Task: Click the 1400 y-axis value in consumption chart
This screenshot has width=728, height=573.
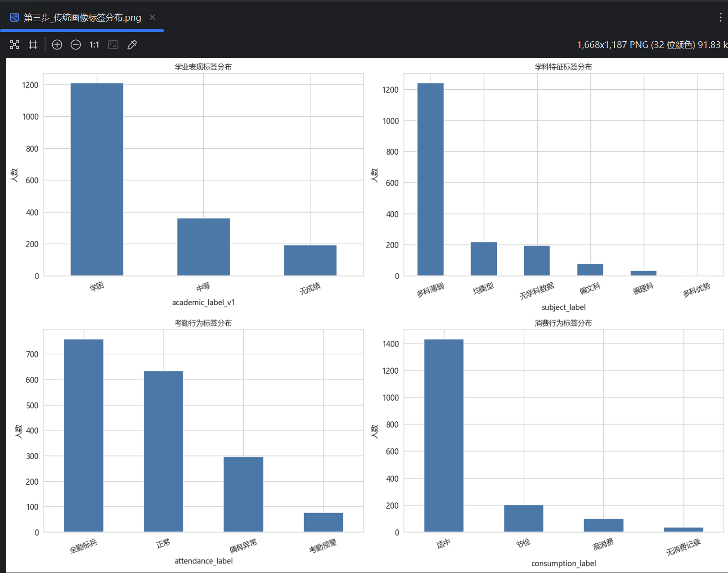Action: tap(391, 344)
